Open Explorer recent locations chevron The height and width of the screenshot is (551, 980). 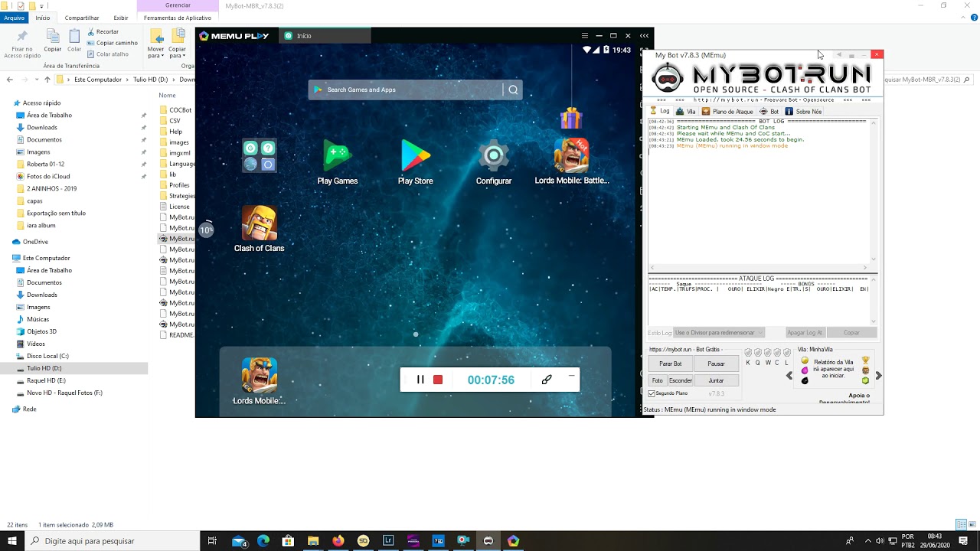point(36,80)
